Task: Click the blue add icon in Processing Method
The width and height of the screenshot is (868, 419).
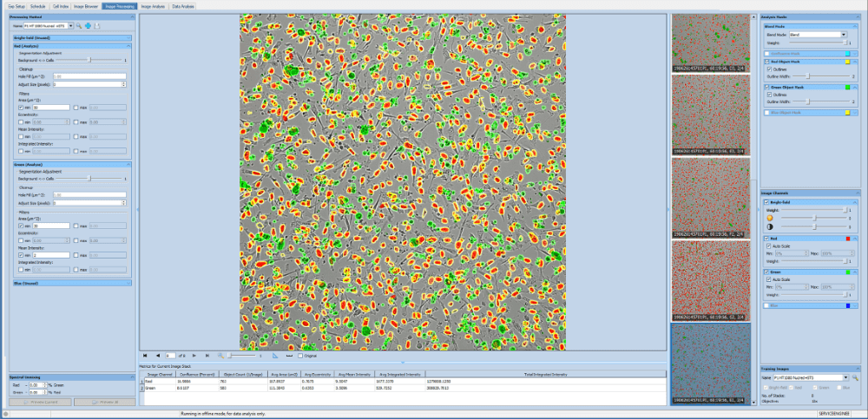Action: [x=87, y=26]
